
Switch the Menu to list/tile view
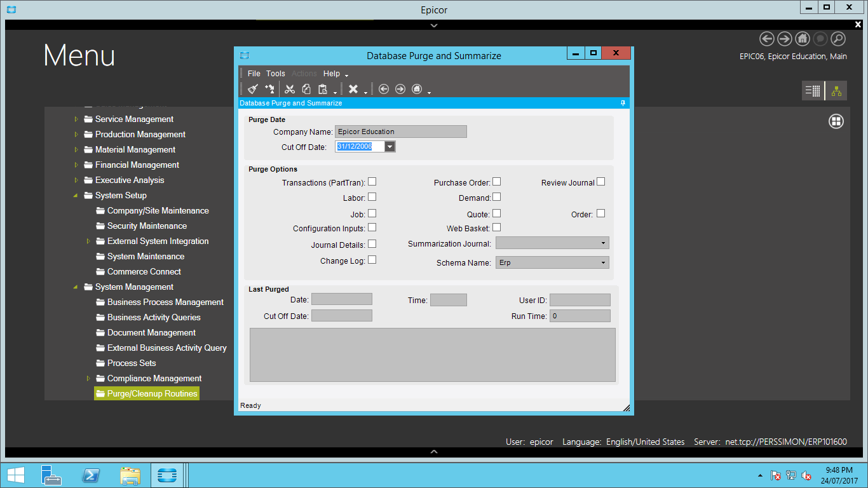click(813, 91)
